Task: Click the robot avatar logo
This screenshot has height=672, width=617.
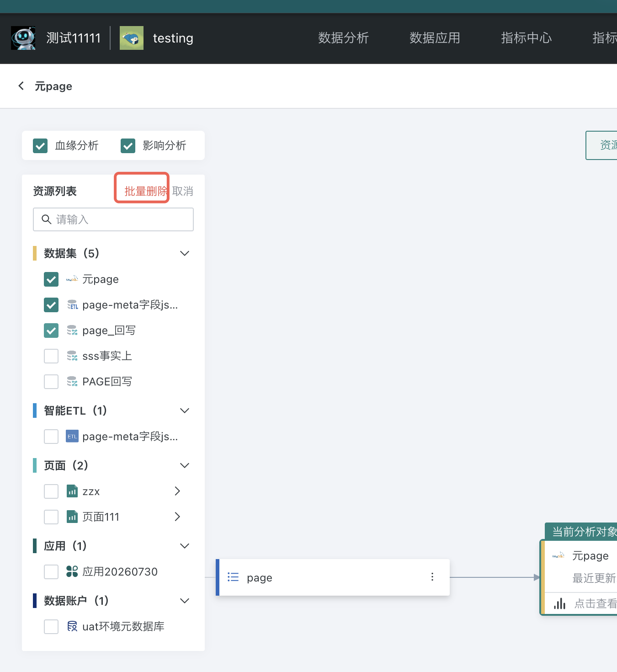Action: [23, 38]
